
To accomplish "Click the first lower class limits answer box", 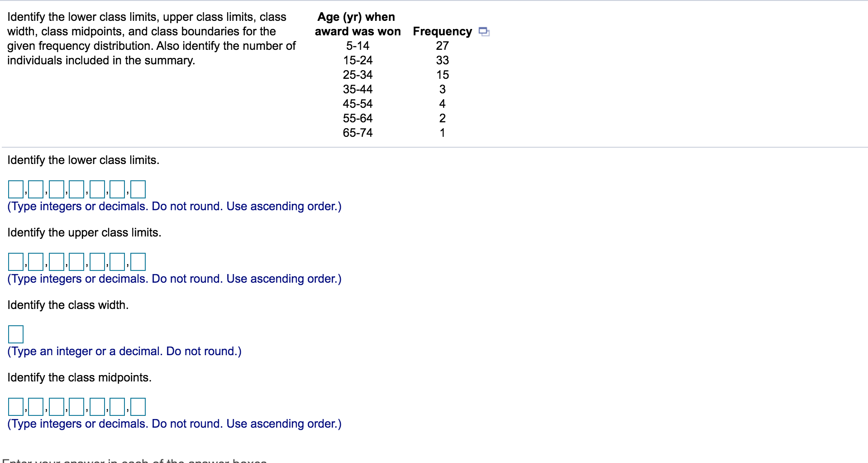I will (x=16, y=189).
